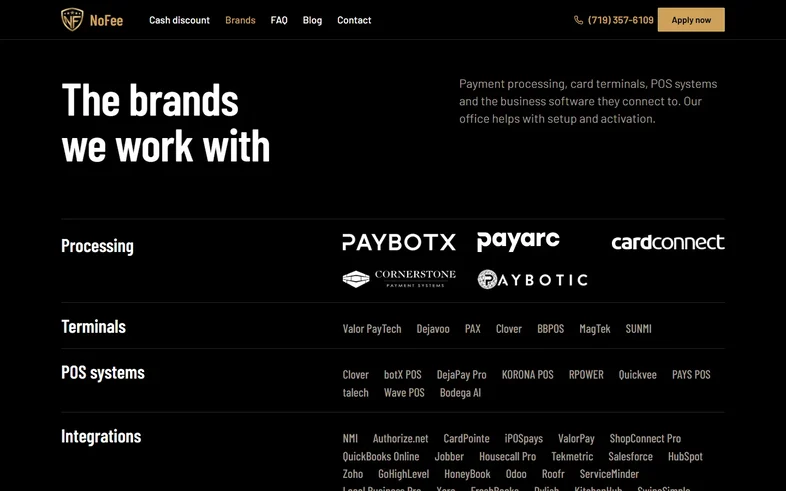The width and height of the screenshot is (786, 491).
Task: Open the Cash discount menu item
Action: tap(179, 20)
